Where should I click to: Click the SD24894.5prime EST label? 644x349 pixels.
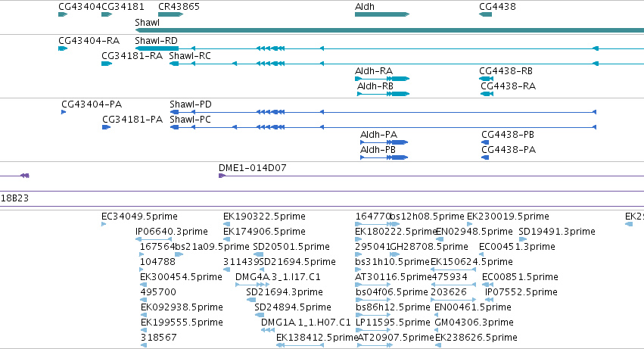[293, 308]
